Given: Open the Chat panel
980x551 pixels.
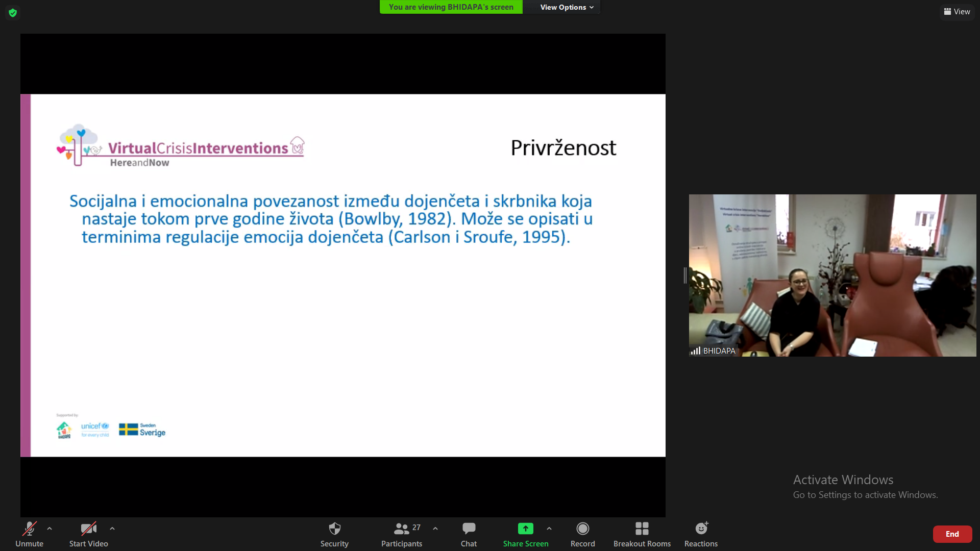Looking at the screenshot, I should point(469,534).
